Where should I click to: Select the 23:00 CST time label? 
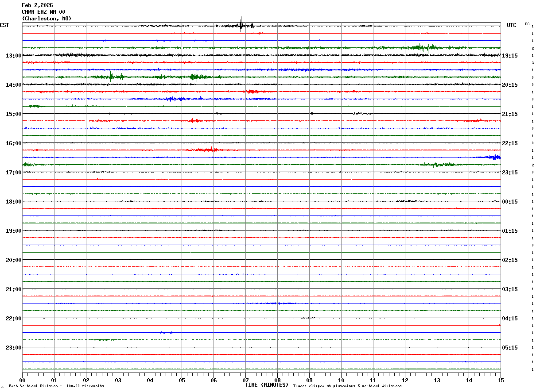click(13, 348)
